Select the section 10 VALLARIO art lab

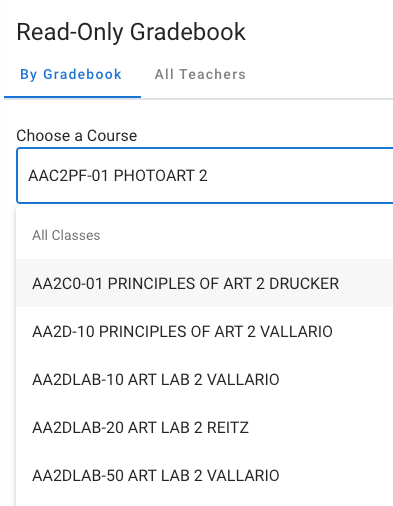tap(205, 379)
